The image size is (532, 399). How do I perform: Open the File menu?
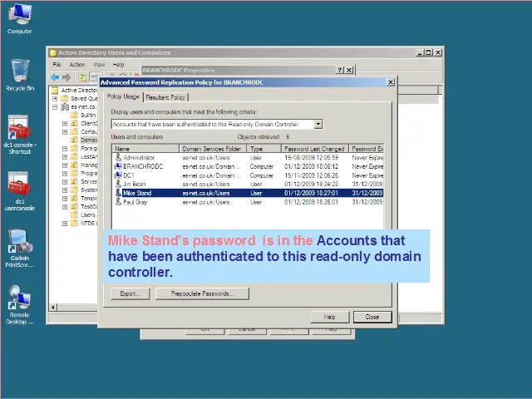pyautogui.click(x=57, y=65)
